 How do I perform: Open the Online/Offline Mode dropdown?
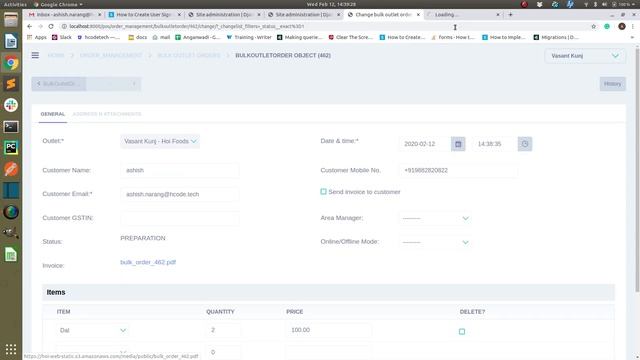coord(435,242)
